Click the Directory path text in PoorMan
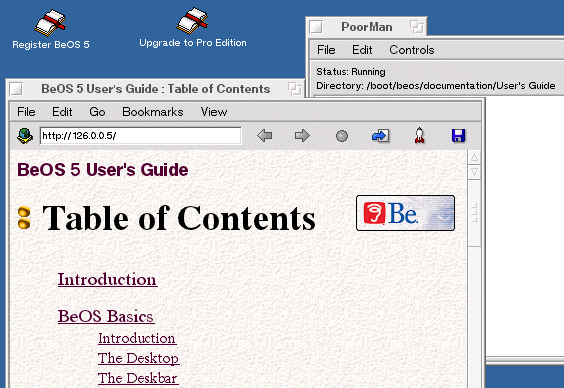 click(x=436, y=86)
